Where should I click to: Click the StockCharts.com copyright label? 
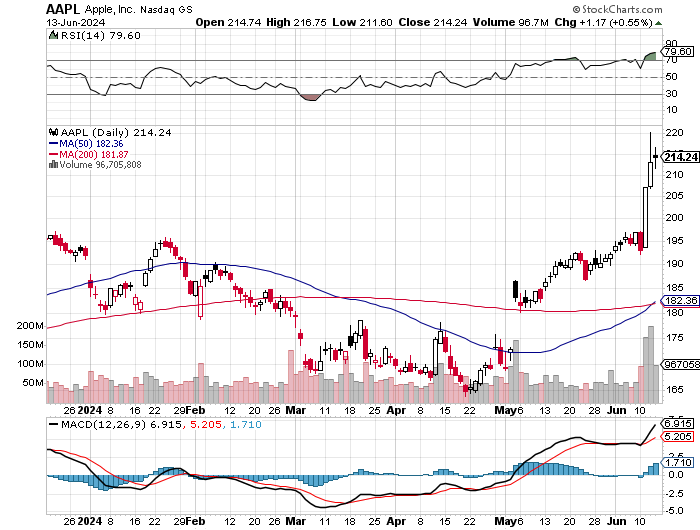pyautogui.click(x=617, y=9)
